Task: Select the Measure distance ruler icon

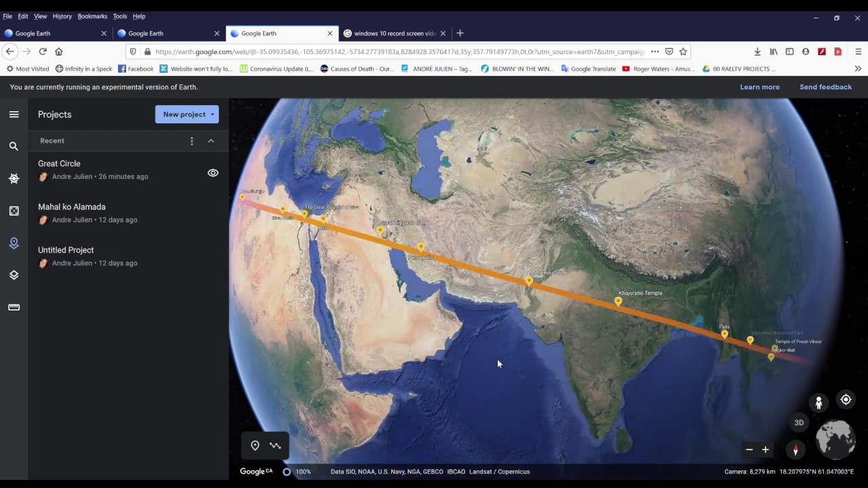Action: [14, 308]
